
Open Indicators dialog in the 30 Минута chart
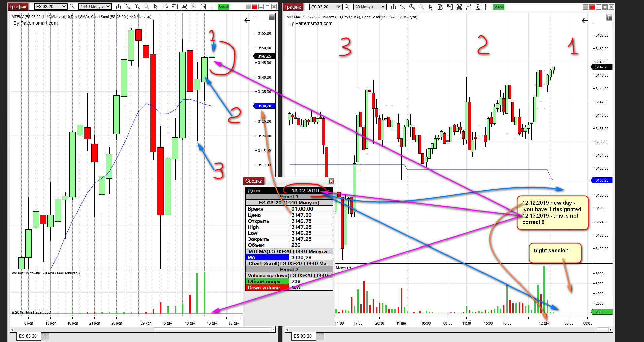click(x=469, y=7)
